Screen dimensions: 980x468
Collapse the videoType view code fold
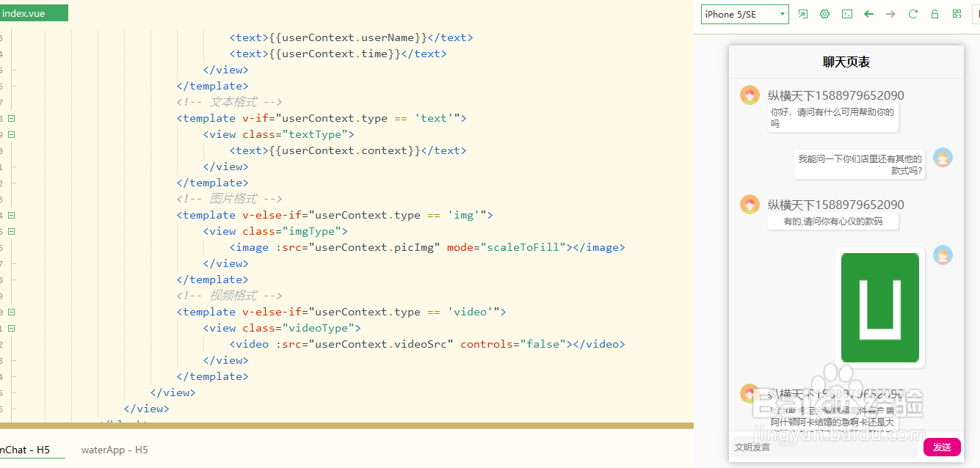(12, 328)
